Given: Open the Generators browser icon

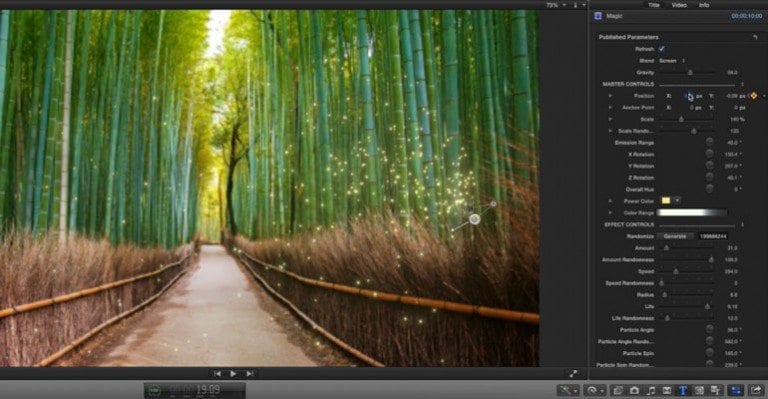Looking at the screenshot, I should pos(699,390).
